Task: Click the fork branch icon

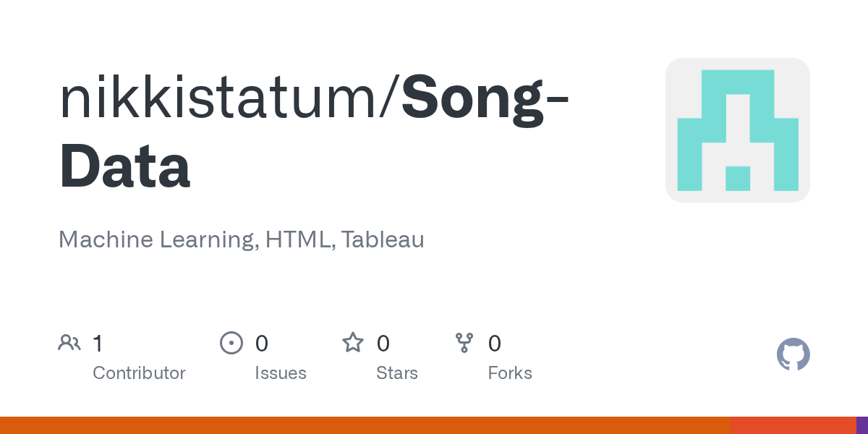Action: (x=464, y=342)
